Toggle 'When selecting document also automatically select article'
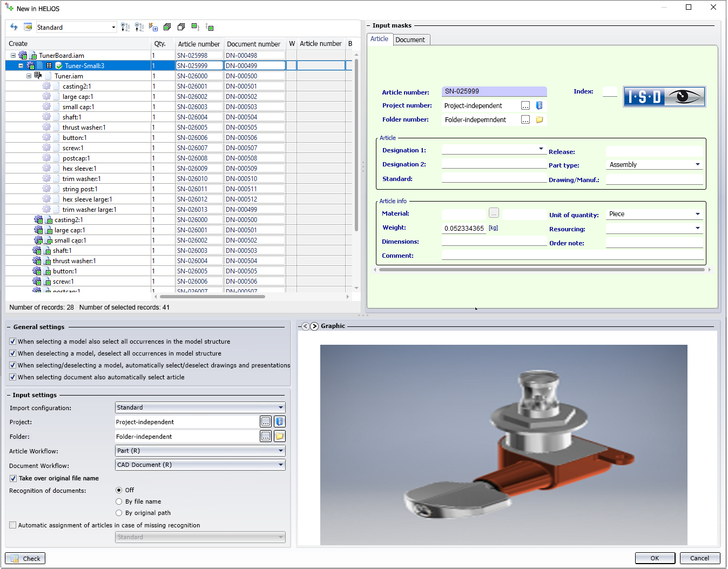The height and width of the screenshot is (569, 728). 13,377
